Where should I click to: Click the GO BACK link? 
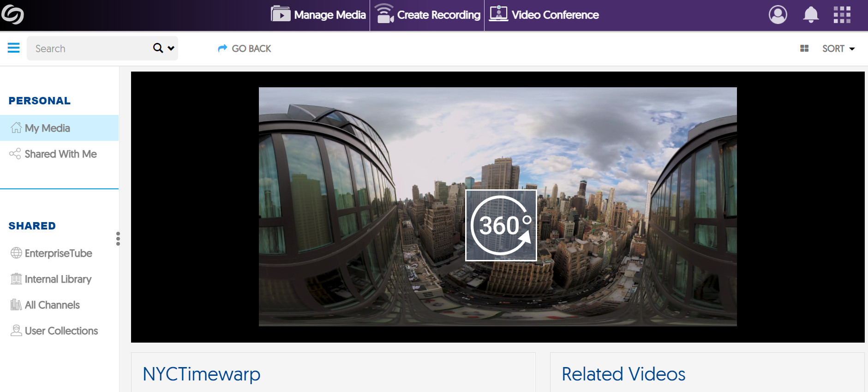245,48
